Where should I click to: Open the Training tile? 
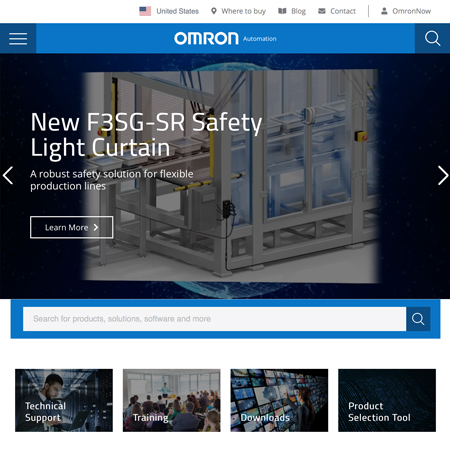171,400
